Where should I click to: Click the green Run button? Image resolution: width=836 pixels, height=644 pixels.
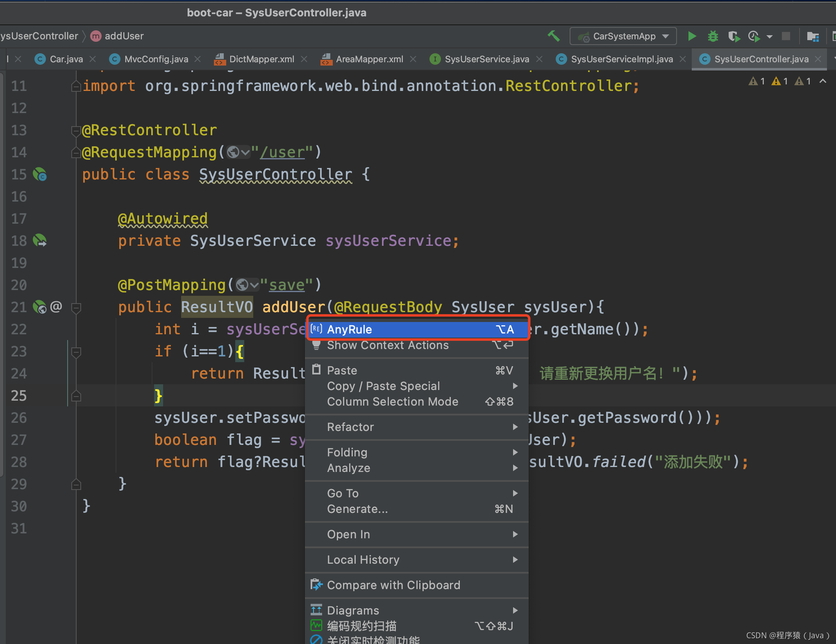tap(692, 36)
